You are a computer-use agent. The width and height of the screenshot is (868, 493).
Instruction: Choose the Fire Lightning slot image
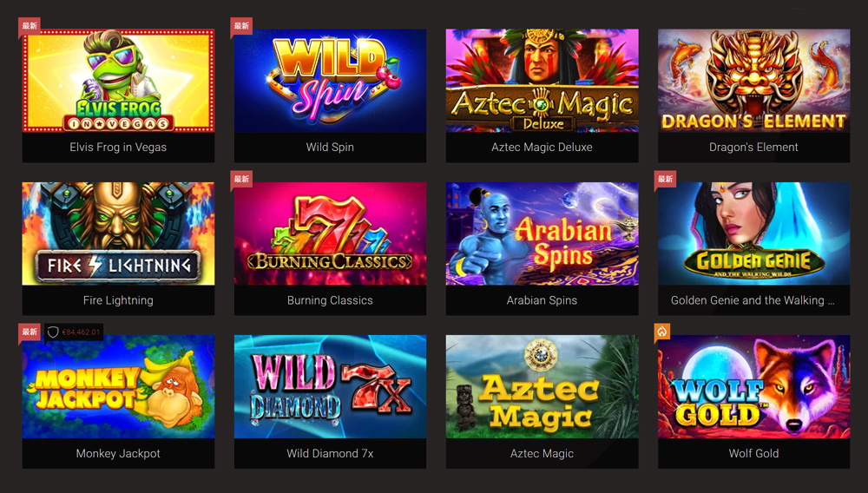(x=118, y=234)
